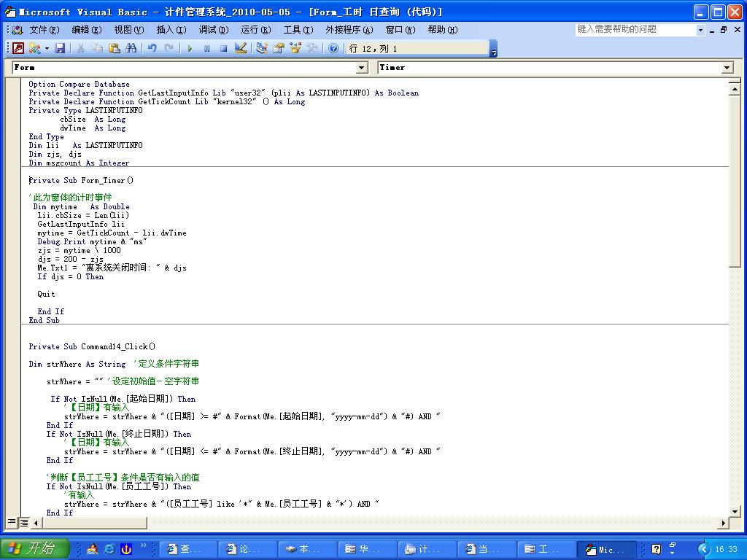The height and width of the screenshot is (560, 747).
Task: Click the horizontal scrollbar right arrow
Action: click(723, 523)
